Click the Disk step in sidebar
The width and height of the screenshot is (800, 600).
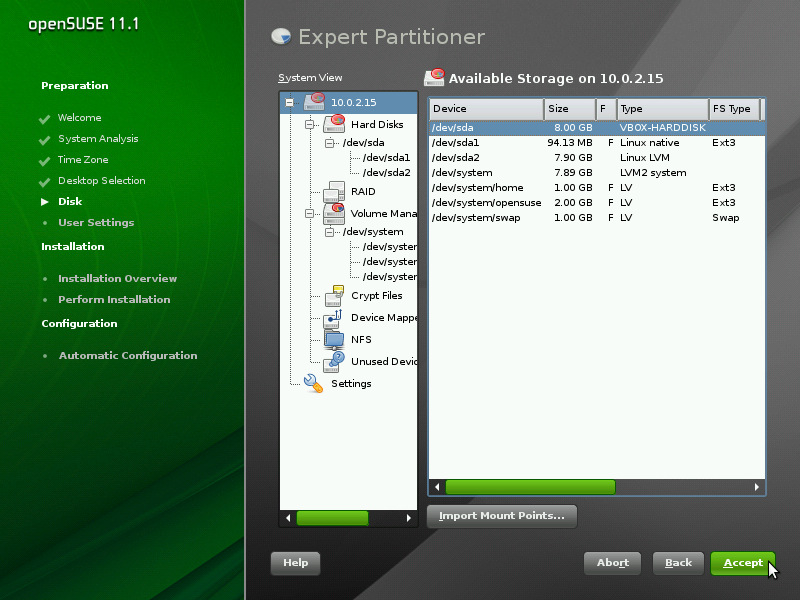tap(70, 202)
